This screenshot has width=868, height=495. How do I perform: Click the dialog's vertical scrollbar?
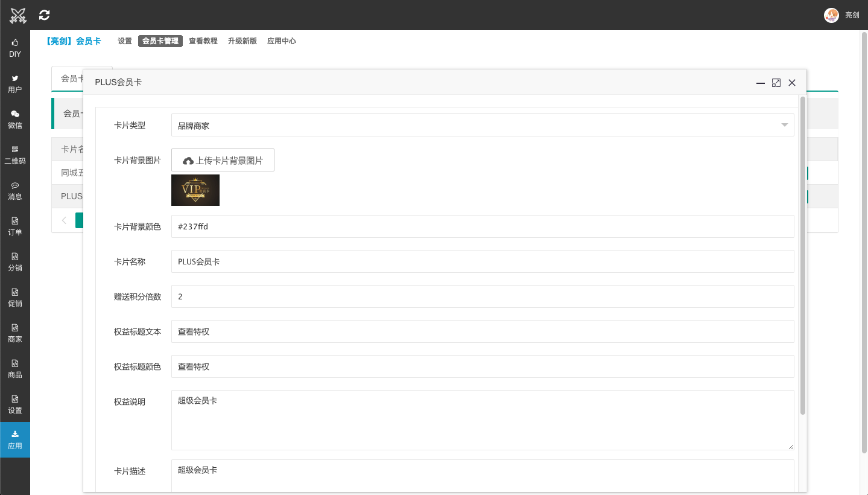[803, 255]
